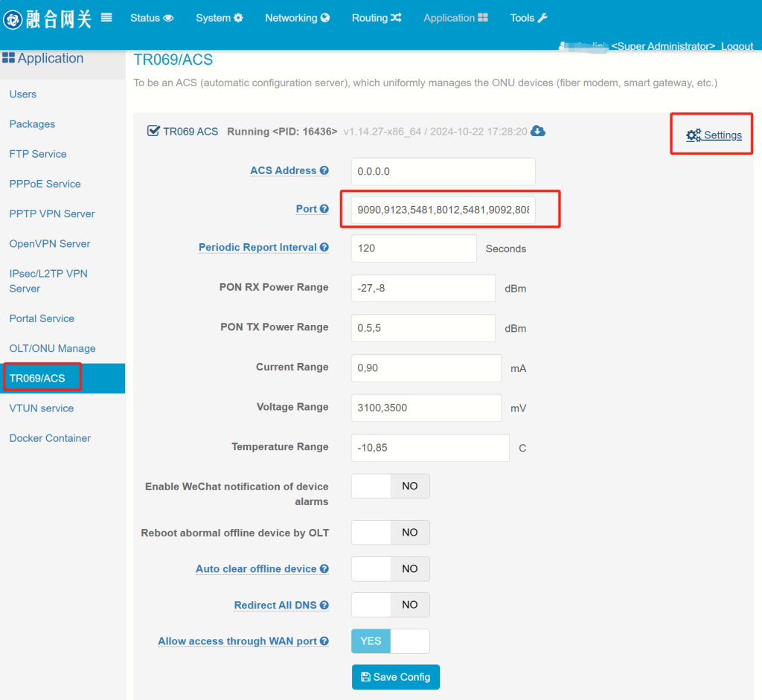Open the Routing top menu
This screenshot has height=700, width=762.
377,18
